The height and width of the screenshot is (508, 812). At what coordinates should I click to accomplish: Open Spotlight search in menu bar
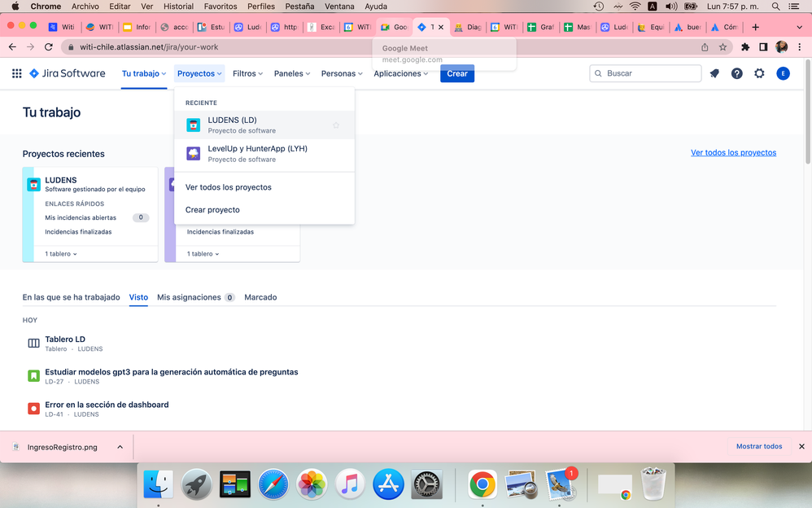(x=775, y=7)
